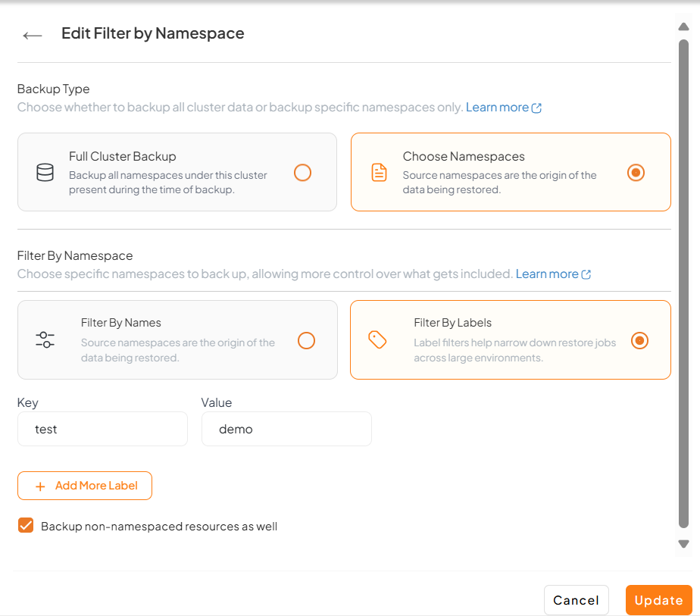Click the Choose Namespaces document icon
The image size is (700, 616).
[379, 172]
